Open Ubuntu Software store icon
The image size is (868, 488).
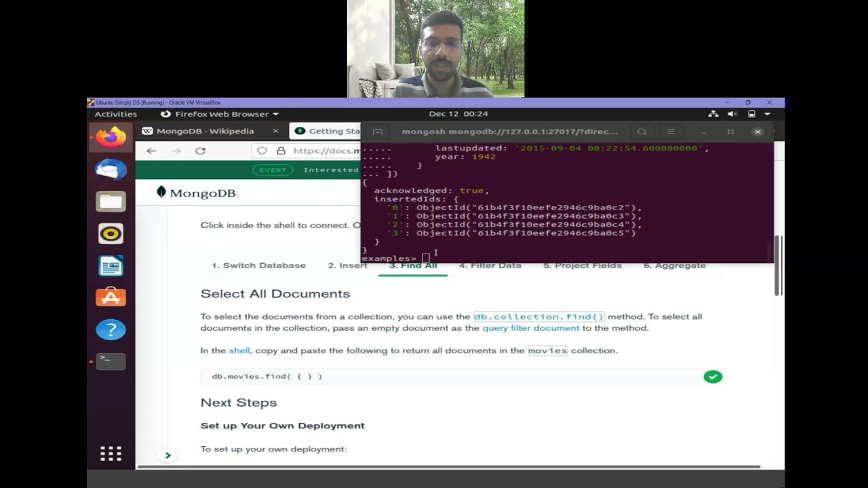point(111,297)
